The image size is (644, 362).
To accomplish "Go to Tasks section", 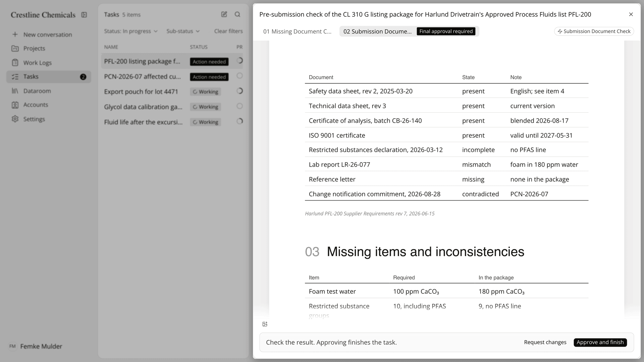I will click(x=49, y=77).
